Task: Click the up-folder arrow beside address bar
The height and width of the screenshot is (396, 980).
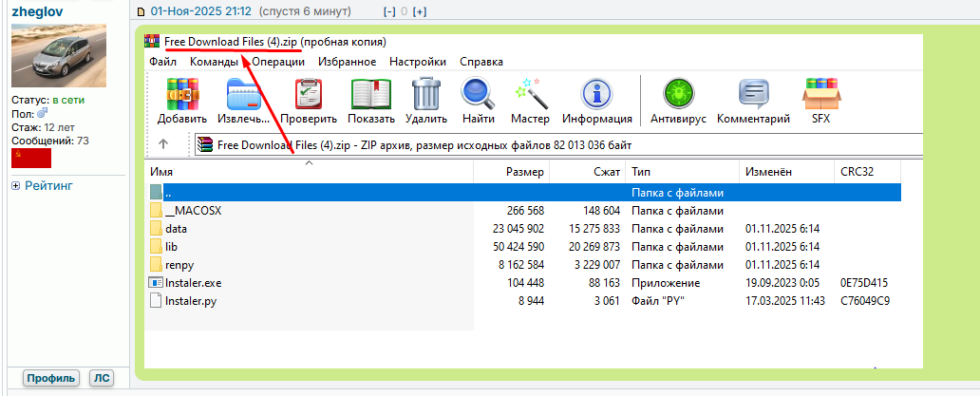Action: point(163,144)
